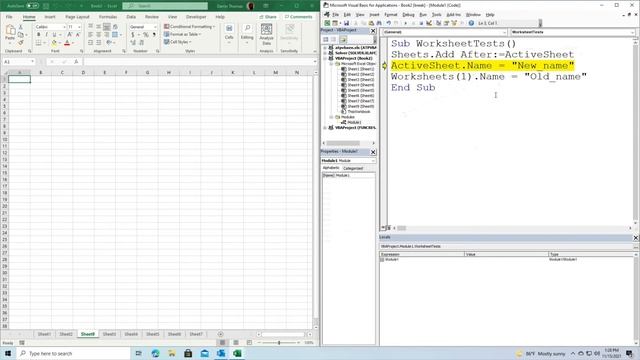
Task: Click Toggle Folders icon in Project pane
Action: tap(343, 40)
